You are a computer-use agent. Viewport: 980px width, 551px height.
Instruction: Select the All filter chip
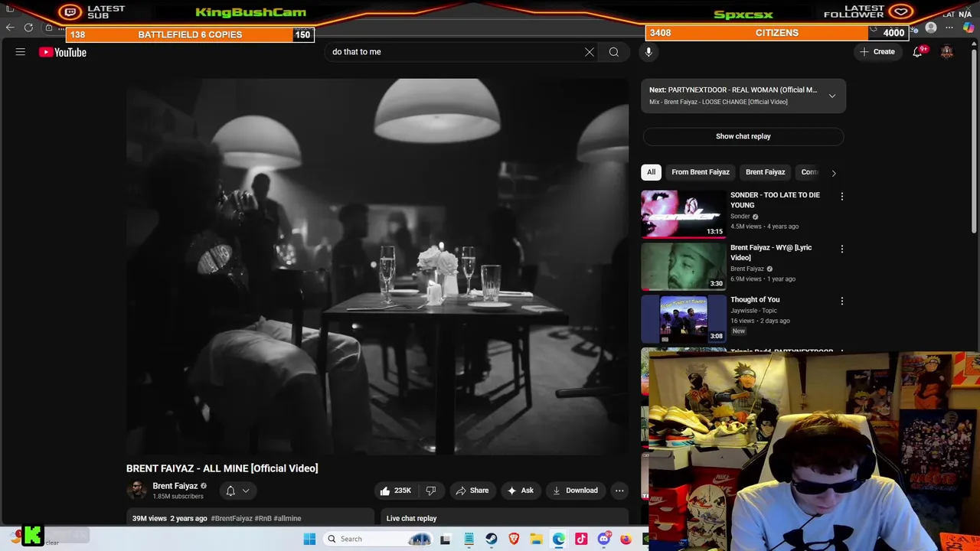(x=652, y=172)
